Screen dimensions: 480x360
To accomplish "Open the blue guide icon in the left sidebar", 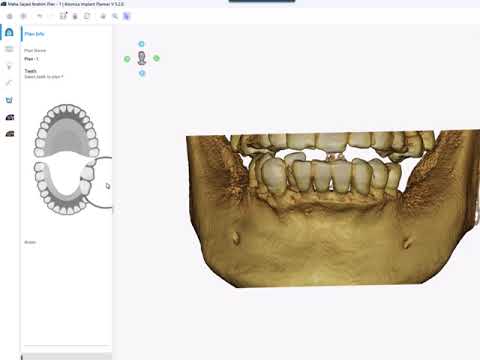I will 9,100.
